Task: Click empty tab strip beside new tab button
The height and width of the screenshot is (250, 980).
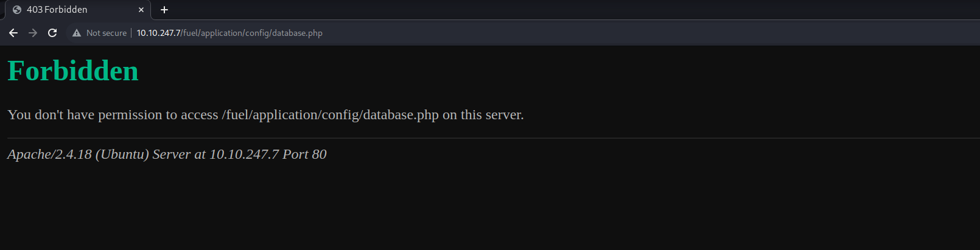Action: click(548, 10)
